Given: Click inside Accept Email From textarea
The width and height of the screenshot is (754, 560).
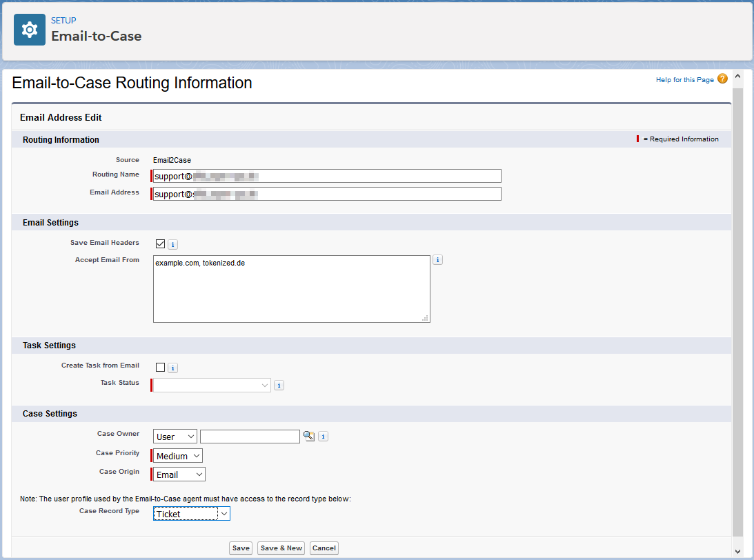Looking at the screenshot, I should click(x=291, y=288).
